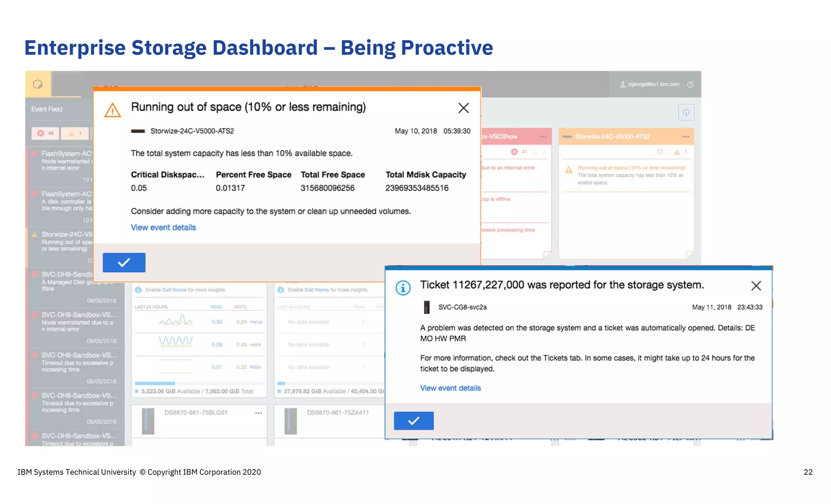The height and width of the screenshot is (504, 831).
Task: Click the Percent Free Space value 0.01317
Action: 230,188
